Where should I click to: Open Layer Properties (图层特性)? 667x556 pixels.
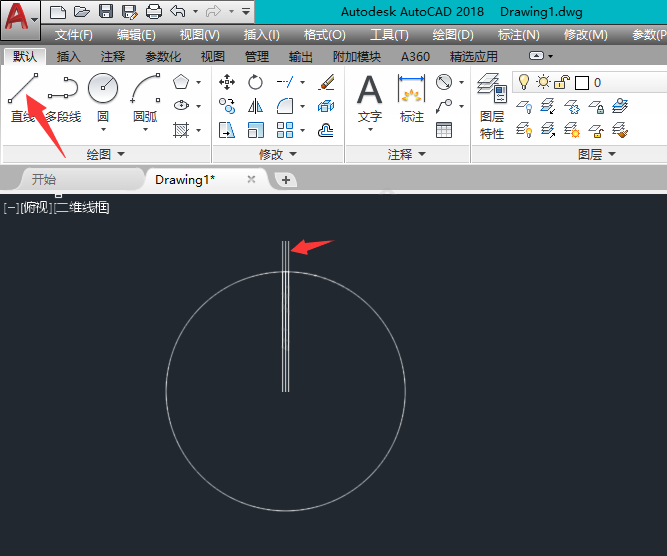point(492,106)
